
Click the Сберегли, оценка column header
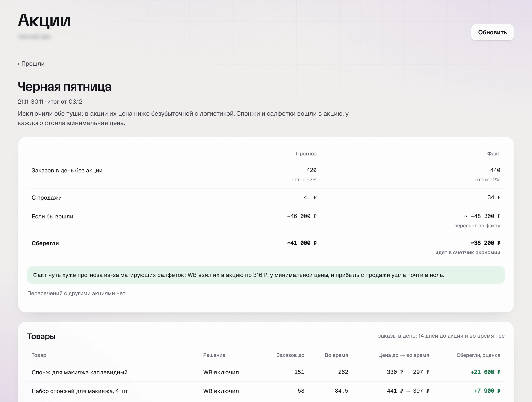(x=478, y=355)
